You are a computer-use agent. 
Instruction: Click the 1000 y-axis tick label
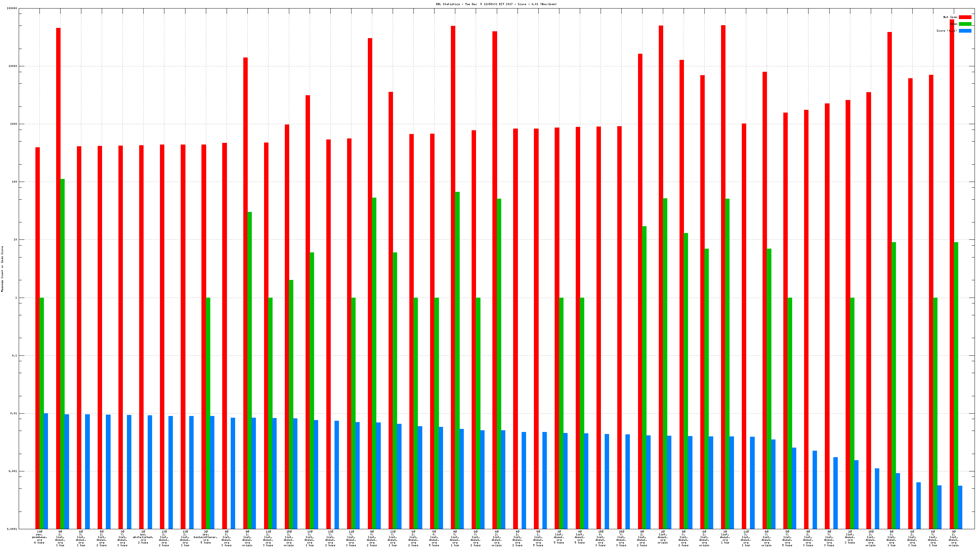(x=13, y=124)
